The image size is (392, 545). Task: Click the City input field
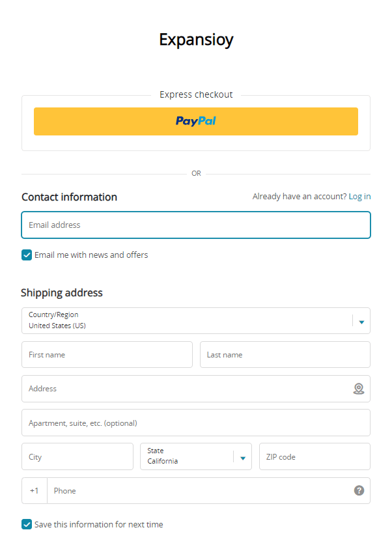tap(77, 456)
